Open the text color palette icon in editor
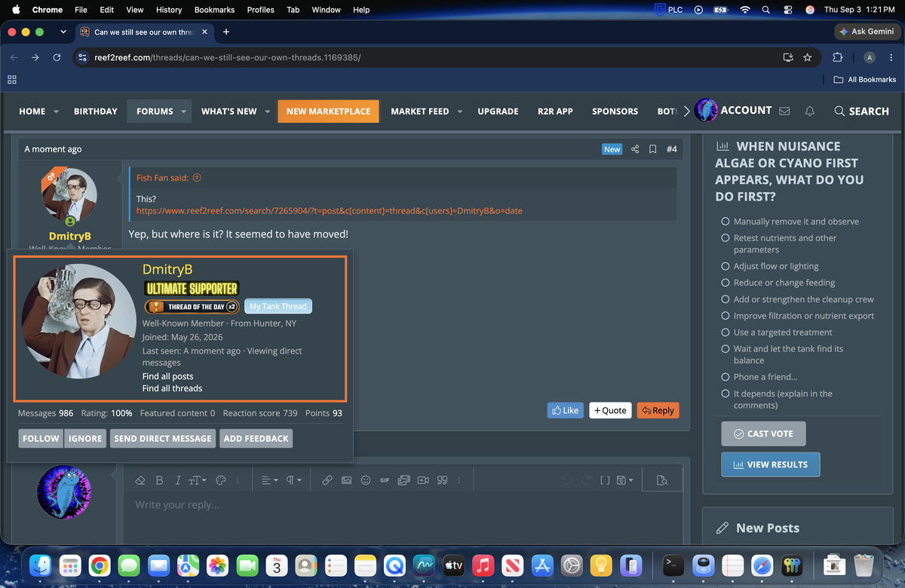The image size is (905, 588). pyautogui.click(x=221, y=480)
